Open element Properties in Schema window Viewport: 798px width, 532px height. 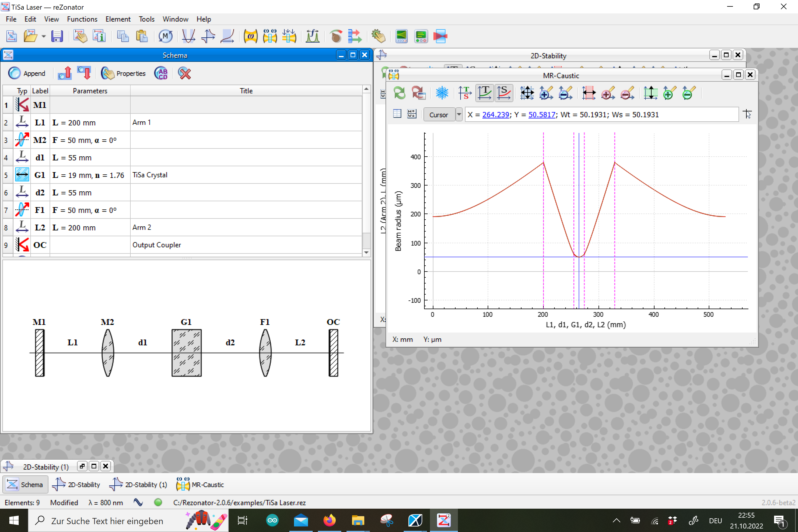tap(123, 73)
